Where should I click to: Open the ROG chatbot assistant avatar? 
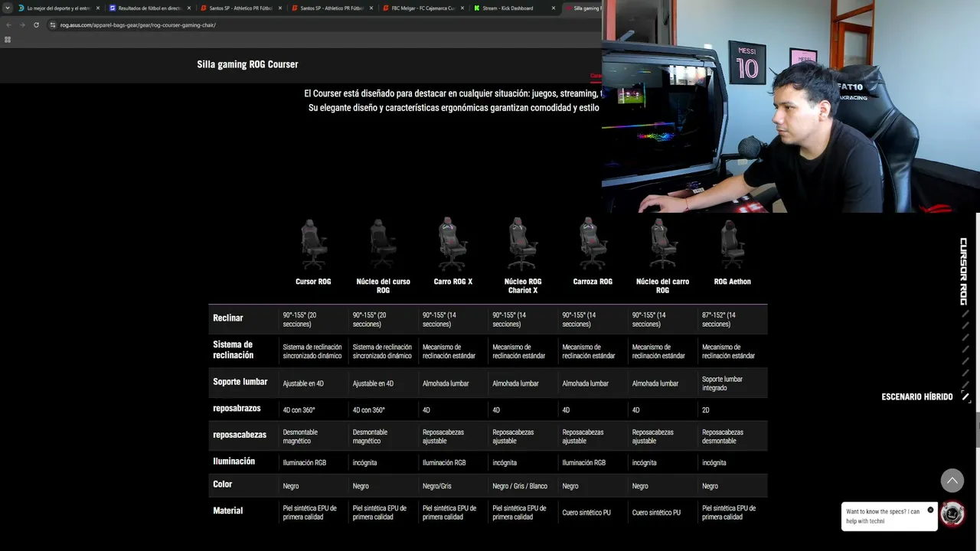coord(952,514)
